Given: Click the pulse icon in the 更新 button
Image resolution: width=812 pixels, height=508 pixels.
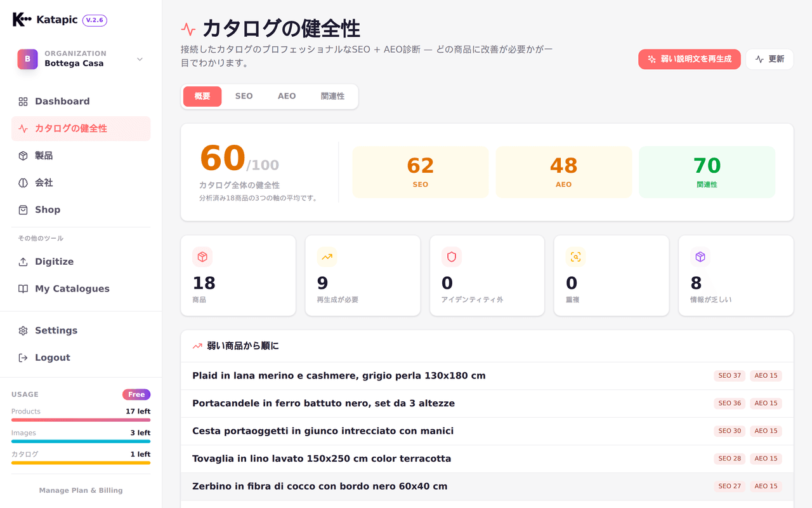Looking at the screenshot, I should [759, 59].
